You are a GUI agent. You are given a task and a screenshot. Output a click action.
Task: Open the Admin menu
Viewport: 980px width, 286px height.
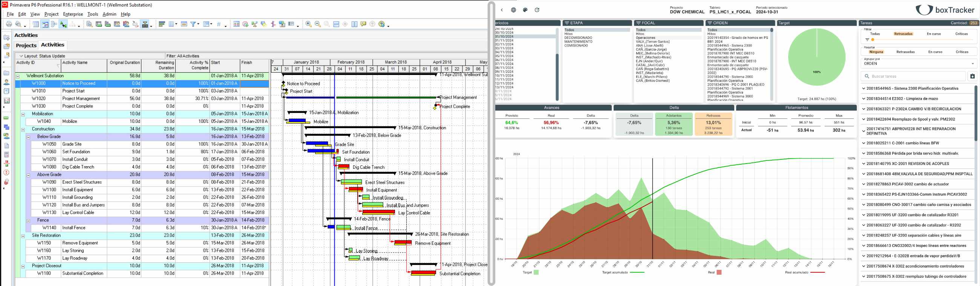point(109,14)
